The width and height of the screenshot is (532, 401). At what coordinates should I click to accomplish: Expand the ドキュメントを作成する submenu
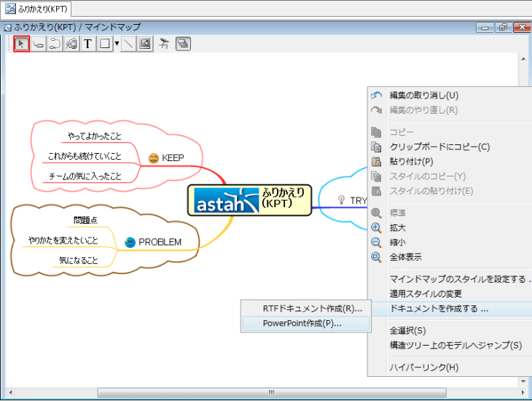click(439, 308)
